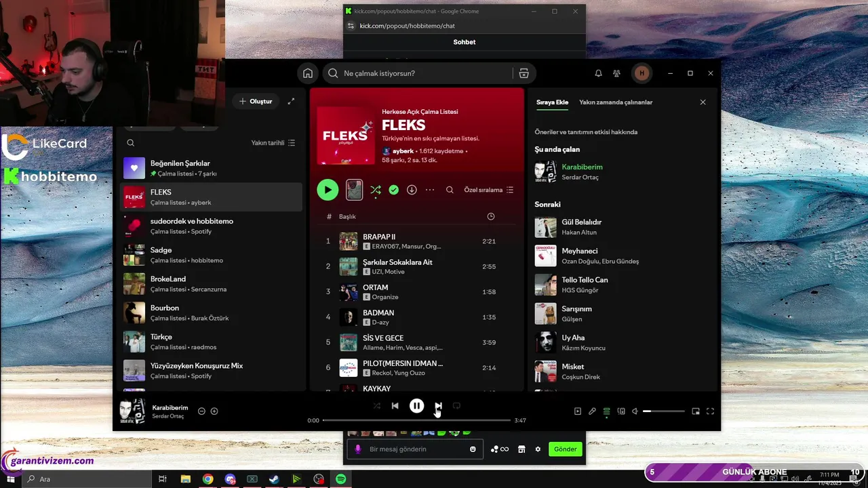Remove Karabiberim with the minus circle icon
The image size is (868, 488).
[201, 411]
